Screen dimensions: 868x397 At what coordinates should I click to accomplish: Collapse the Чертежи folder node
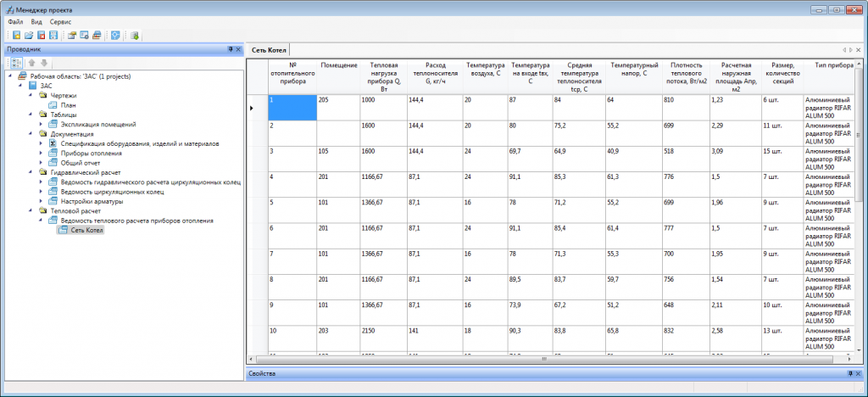point(31,95)
